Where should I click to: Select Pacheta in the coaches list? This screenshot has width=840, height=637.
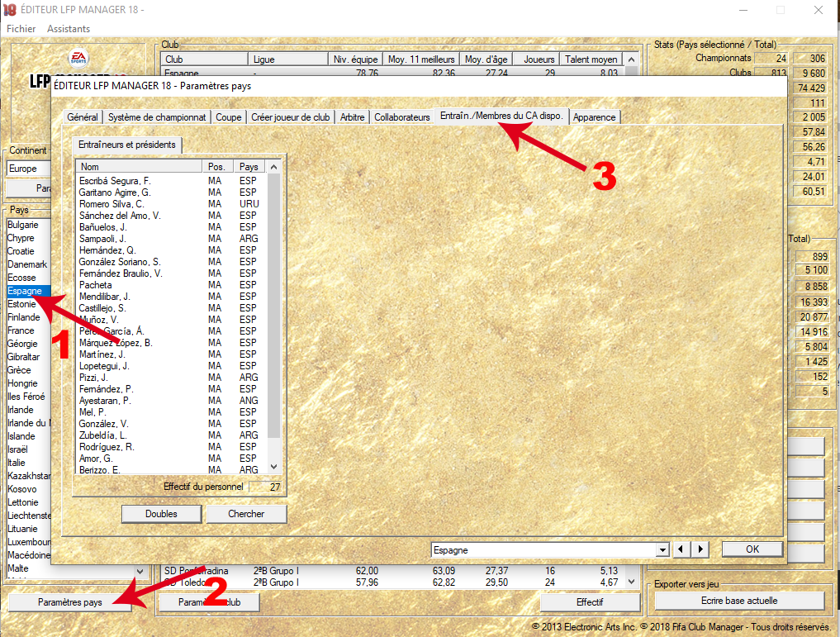[x=172, y=285]
